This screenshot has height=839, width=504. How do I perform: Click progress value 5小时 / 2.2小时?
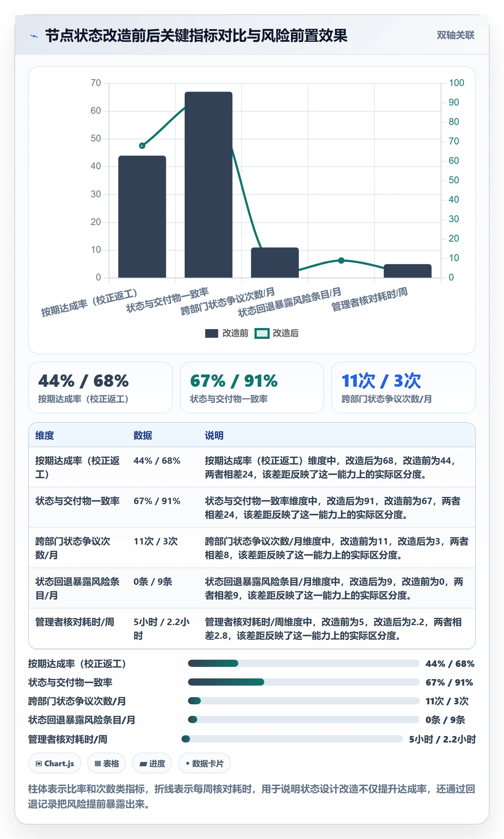pos(442,739)
